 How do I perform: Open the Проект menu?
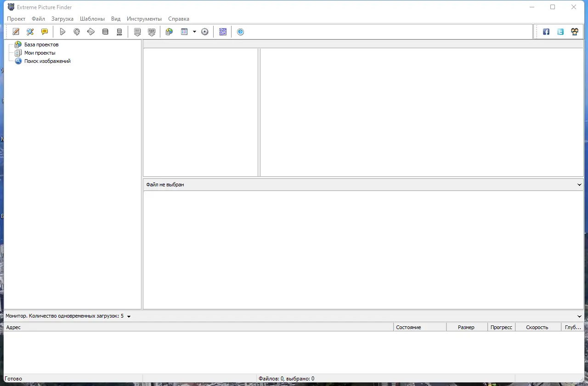pyautogui.click(x=16, y=19)
